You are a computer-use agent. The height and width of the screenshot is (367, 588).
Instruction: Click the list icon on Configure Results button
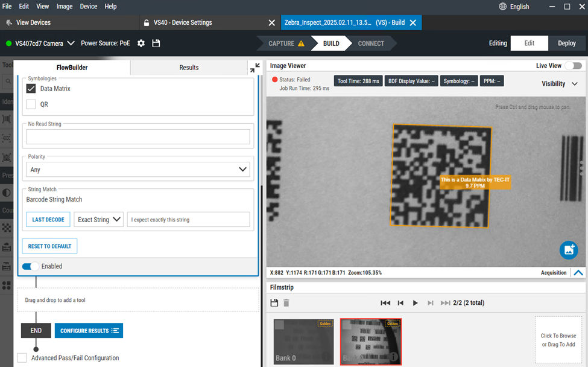point(115,331)
